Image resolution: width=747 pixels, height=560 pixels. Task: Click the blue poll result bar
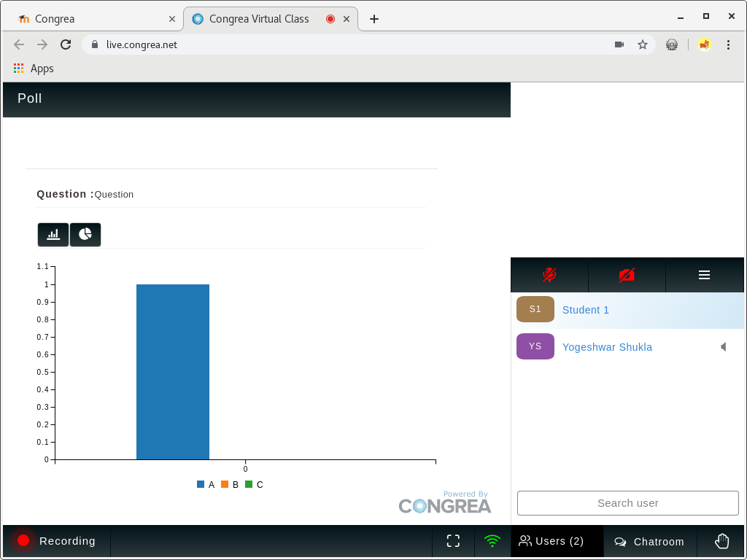172,370
